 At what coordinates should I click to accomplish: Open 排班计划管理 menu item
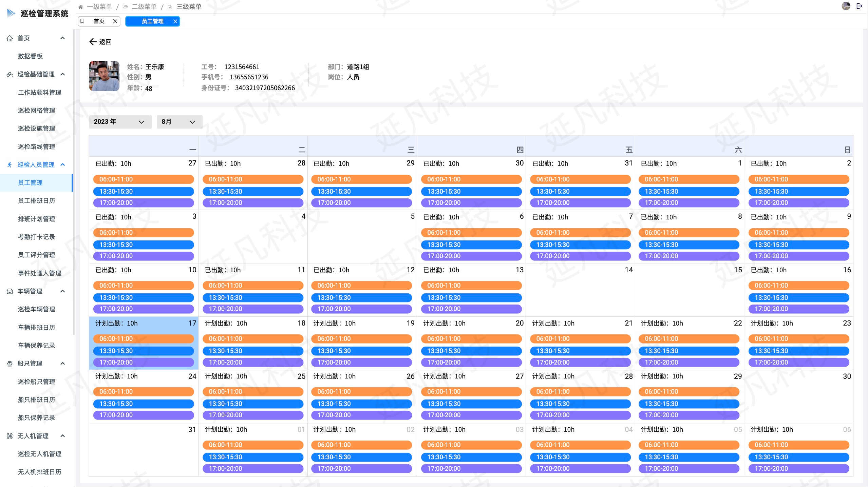tap(36, 219)
